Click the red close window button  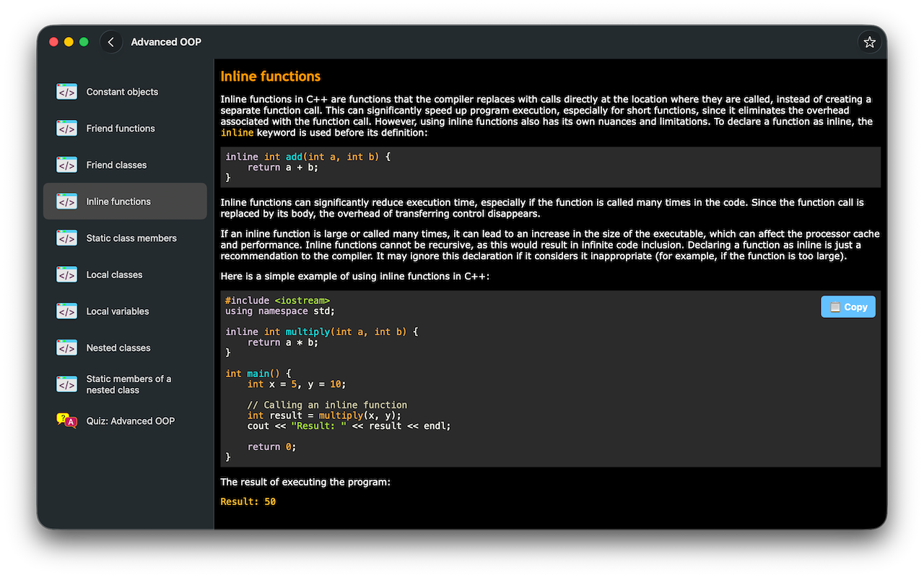pyautogui.click(x=53, y=42)
